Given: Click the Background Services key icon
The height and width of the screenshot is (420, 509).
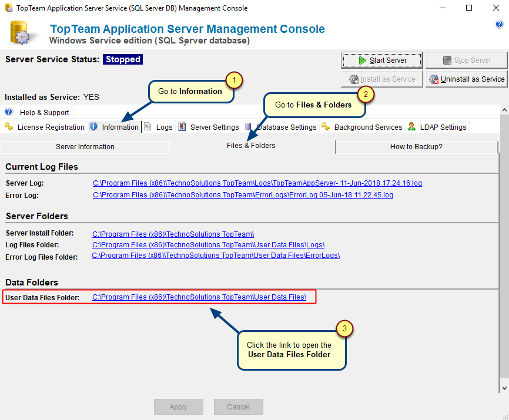Looking at the screenshot, I should (326, 126).
